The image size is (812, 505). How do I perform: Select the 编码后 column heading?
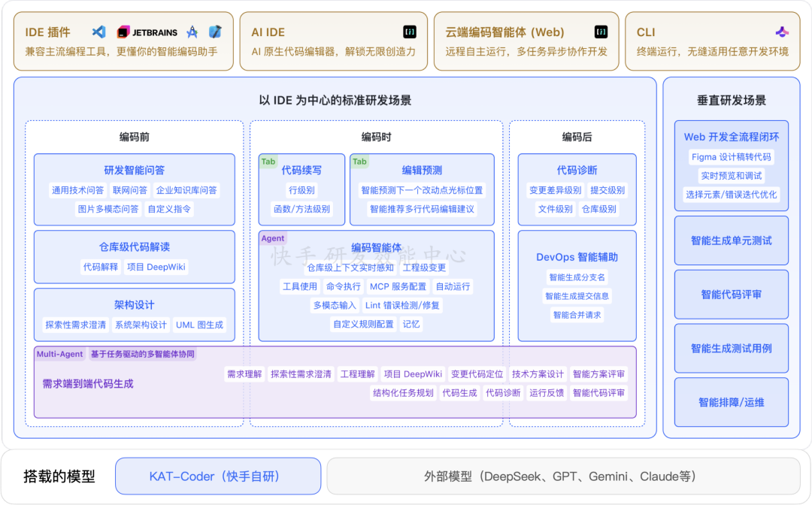577,137
